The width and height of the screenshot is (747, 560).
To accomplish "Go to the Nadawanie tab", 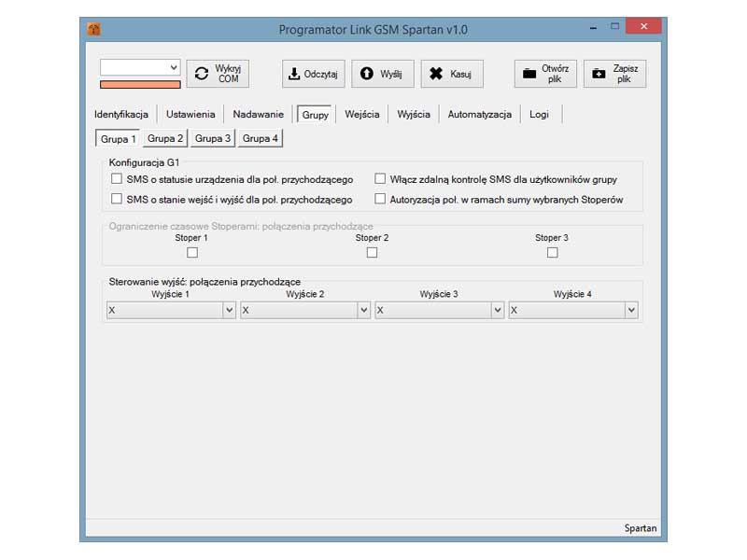I will click(x=259, y=114).
